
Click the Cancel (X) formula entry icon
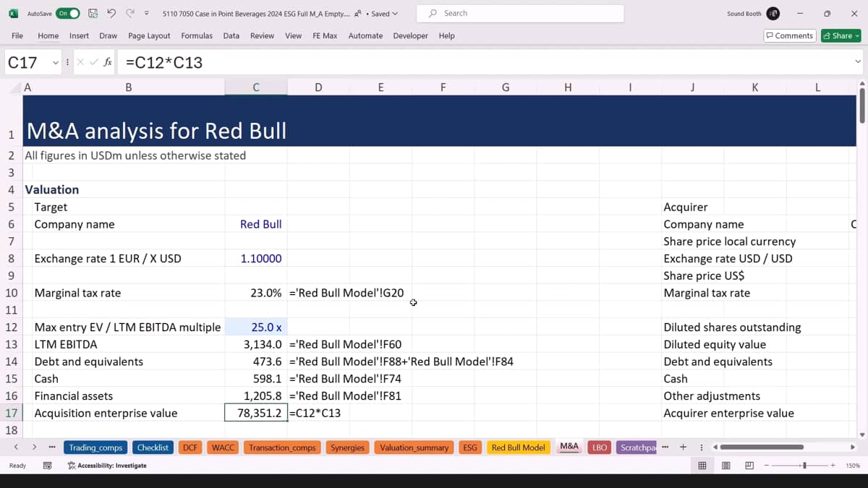(x=81, y=62)
